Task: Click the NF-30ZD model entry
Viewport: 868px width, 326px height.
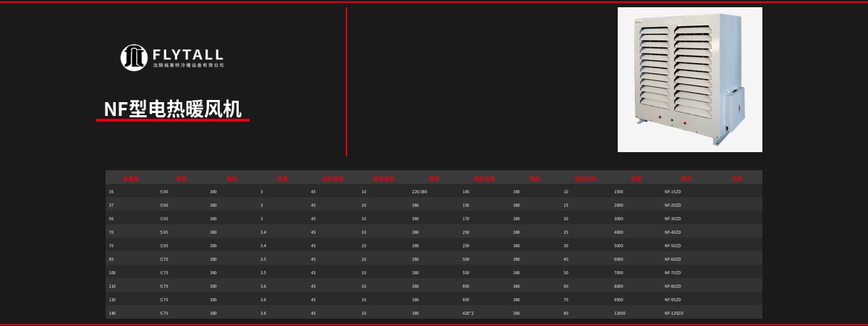Action: pyautogui.click(x=673, y=219)
